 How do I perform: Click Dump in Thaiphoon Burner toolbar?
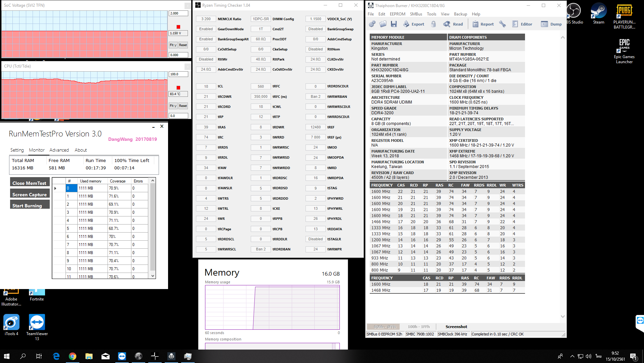[551, 24]
